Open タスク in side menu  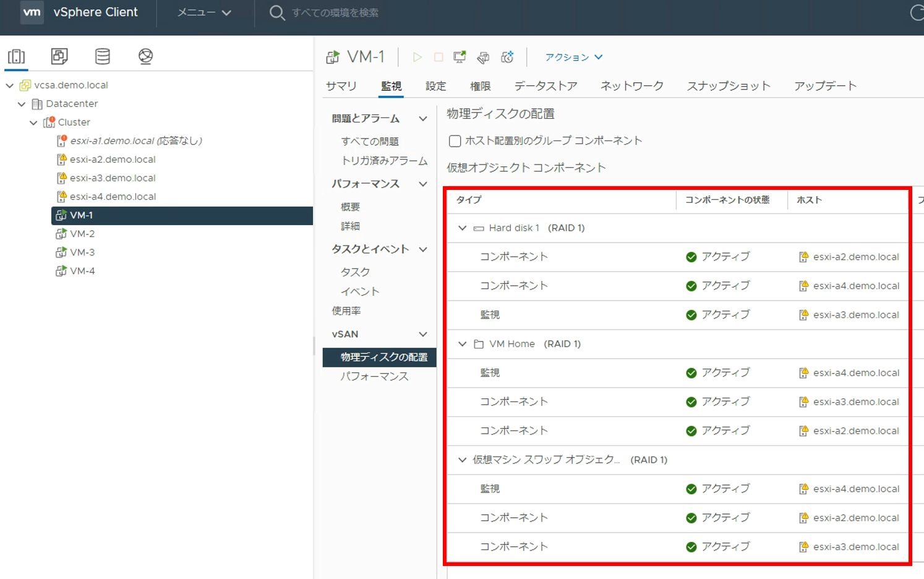point(355,272)
